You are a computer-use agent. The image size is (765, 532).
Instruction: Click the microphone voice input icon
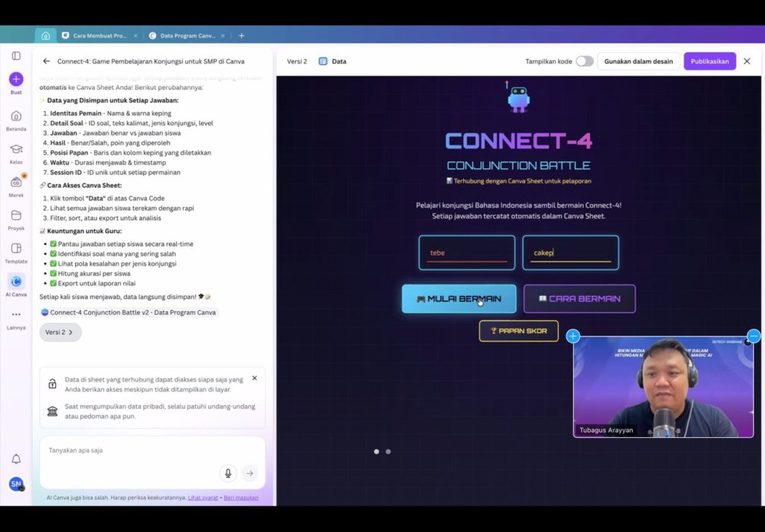pos(228,473)
